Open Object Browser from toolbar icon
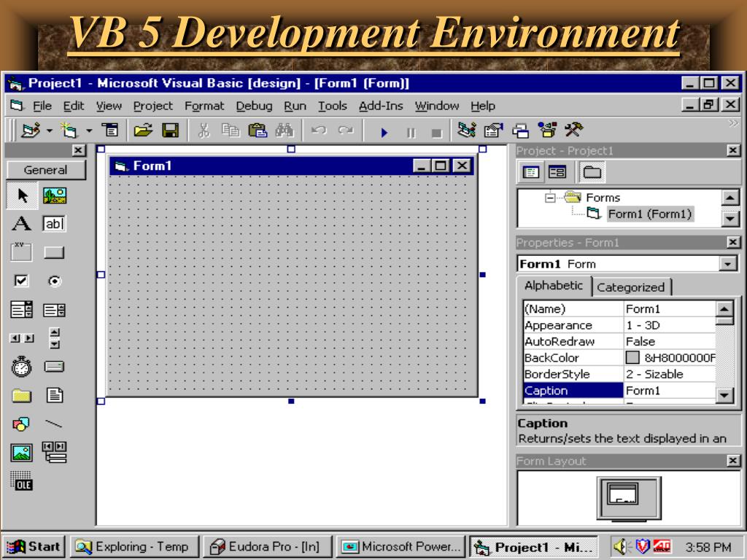The height and width of the screenshot is (560, 747). (x=547, y=130)
